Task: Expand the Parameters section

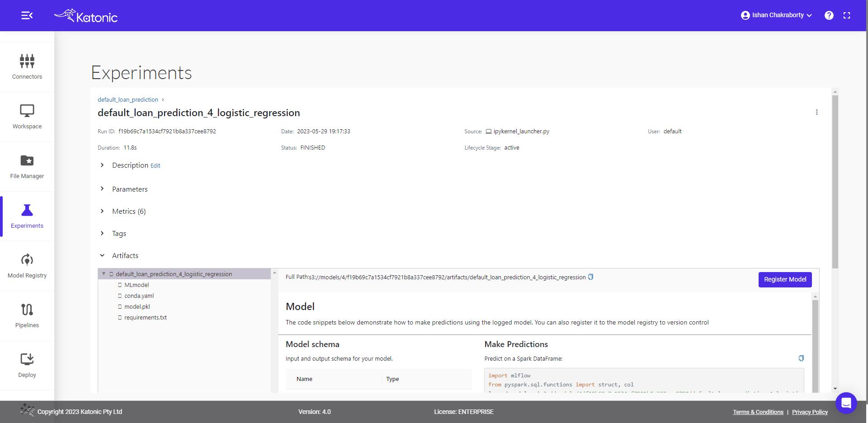Action: pos(102,188)
